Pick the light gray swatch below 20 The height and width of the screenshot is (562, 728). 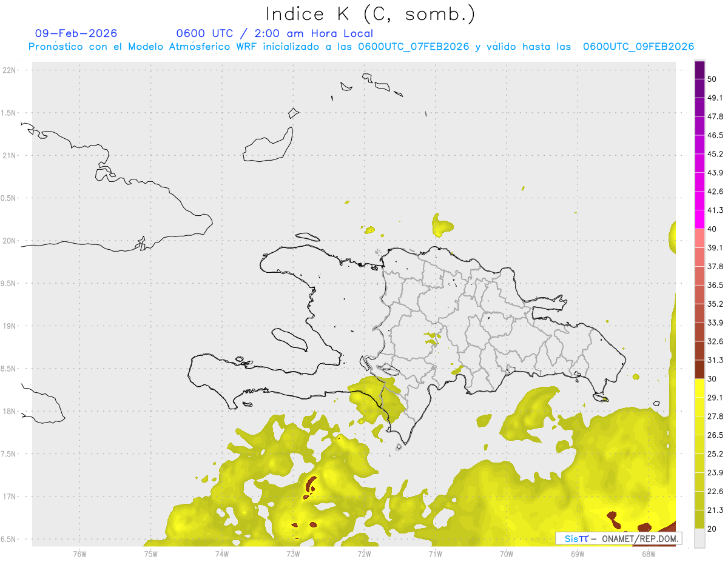pos(699,538)
